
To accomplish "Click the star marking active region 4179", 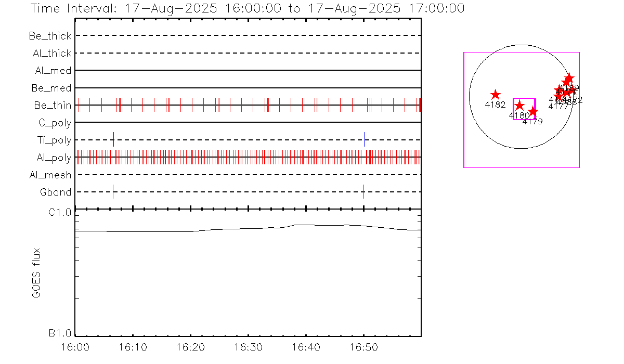I will [x=532, y=111].
